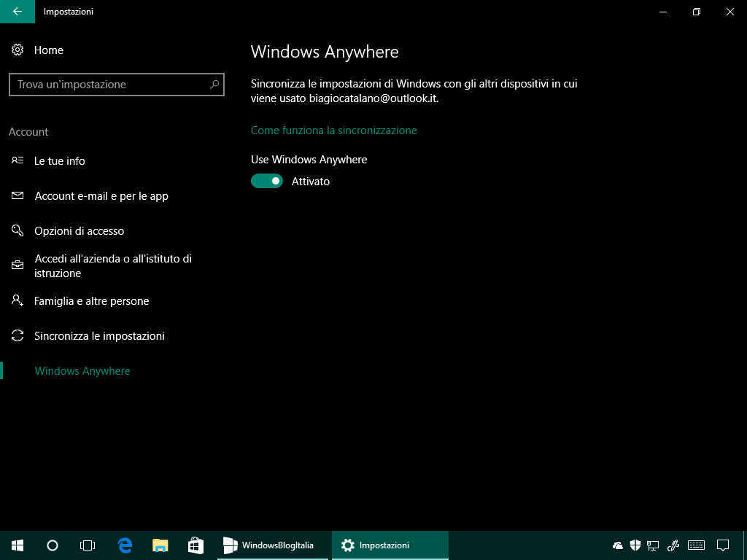Open Come funziona la sincronizzazione link
Viewport: 747px width, 560px height.
click(x=334, y=130)
